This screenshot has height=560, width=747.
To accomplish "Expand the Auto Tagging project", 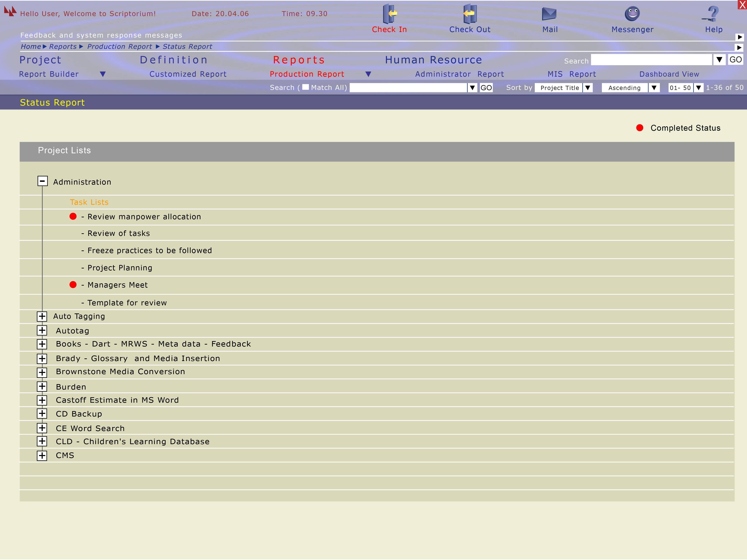I will coord(42,316).
